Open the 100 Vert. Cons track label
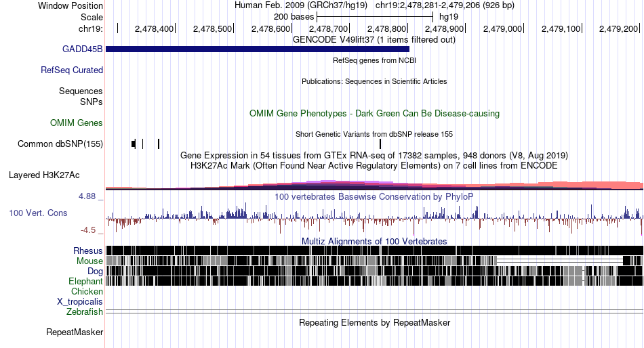The image size is (644, 348). coord(38,213)
